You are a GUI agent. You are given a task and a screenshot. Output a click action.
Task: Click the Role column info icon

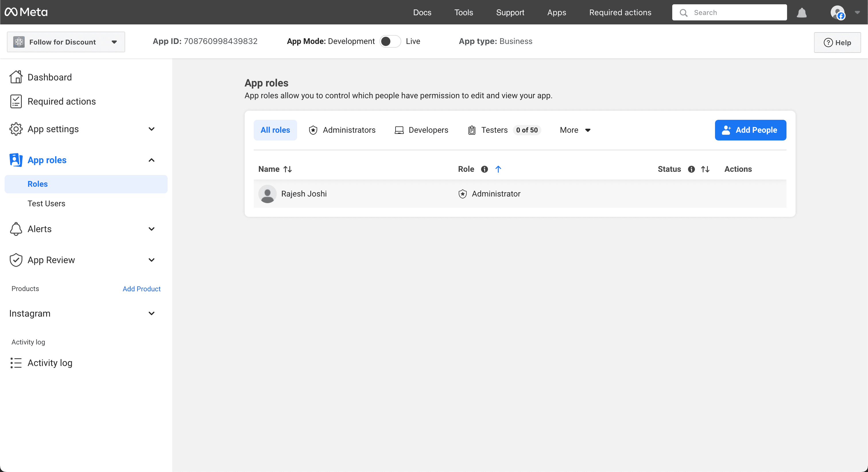(x=484, y=169)
